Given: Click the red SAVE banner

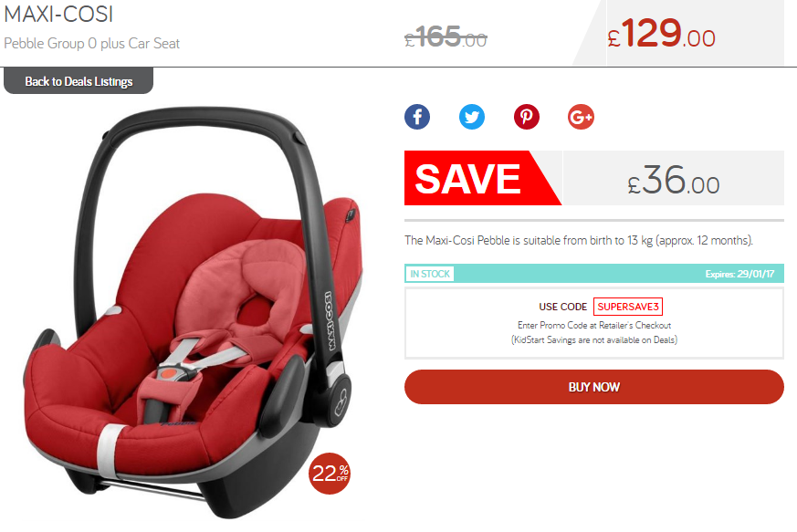Looking at the screenshot, I should click(483, 178).
